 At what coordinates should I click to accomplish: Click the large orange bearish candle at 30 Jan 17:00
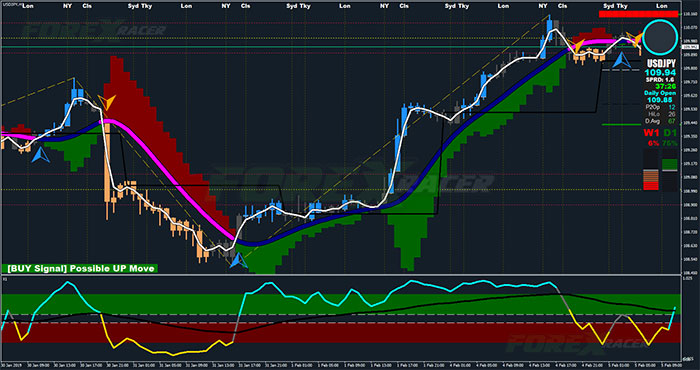tap(107, 170)
